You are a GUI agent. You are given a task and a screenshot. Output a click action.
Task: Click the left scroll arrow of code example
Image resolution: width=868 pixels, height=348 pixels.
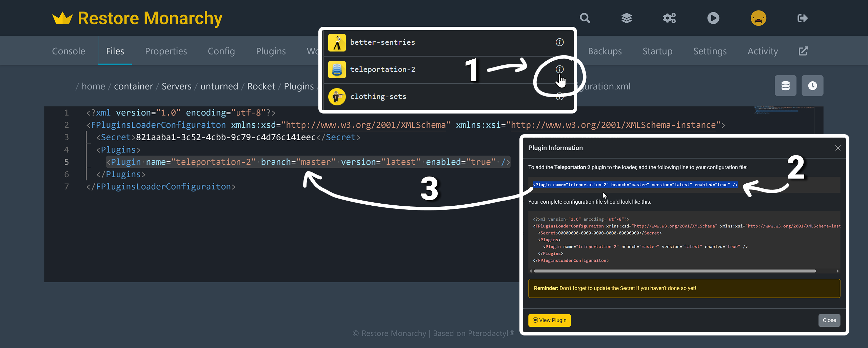coord(531,271)
